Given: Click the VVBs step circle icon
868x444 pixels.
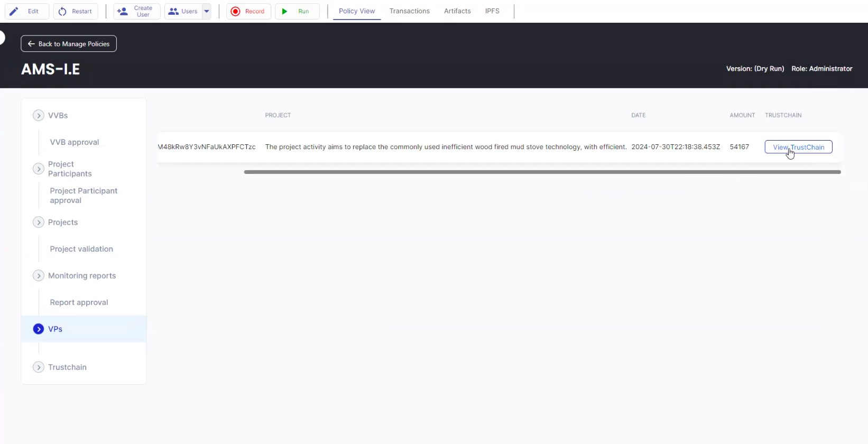Looking at the screenshot, I should coord(39,115).
